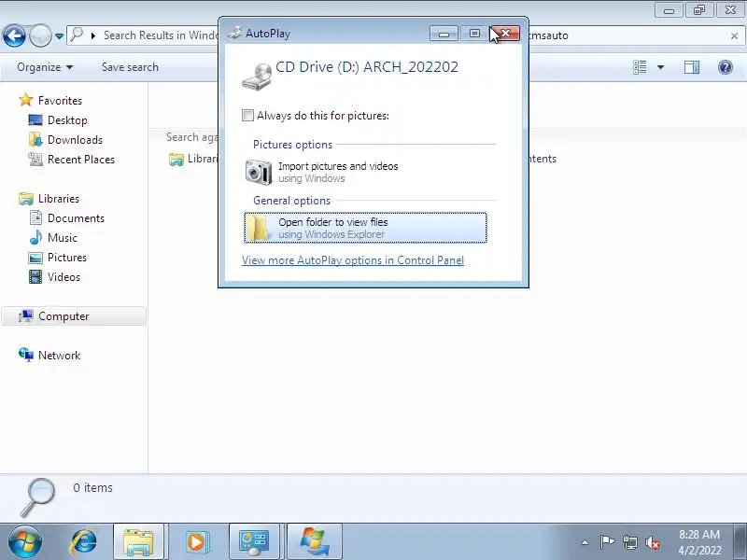Viewport: 747px width, 560px height.
Task: Expand the view options dropdown arrow
Action: click(661, 67)
